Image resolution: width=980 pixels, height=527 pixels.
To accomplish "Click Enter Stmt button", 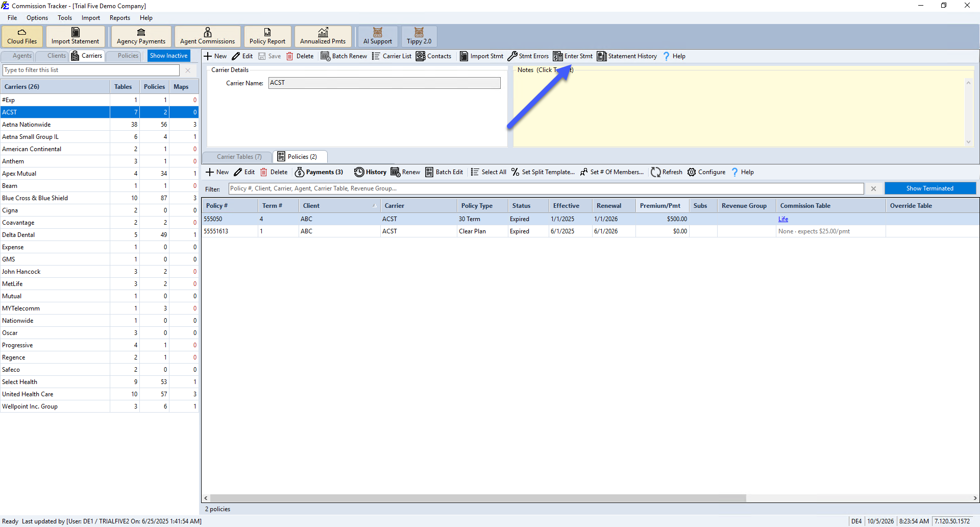I will coord(573,56).
